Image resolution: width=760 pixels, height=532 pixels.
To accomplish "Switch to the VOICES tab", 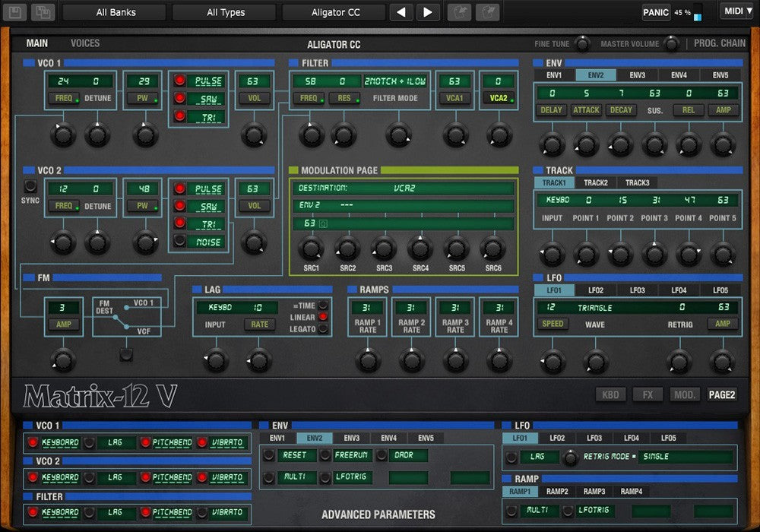I will point(85,43).
